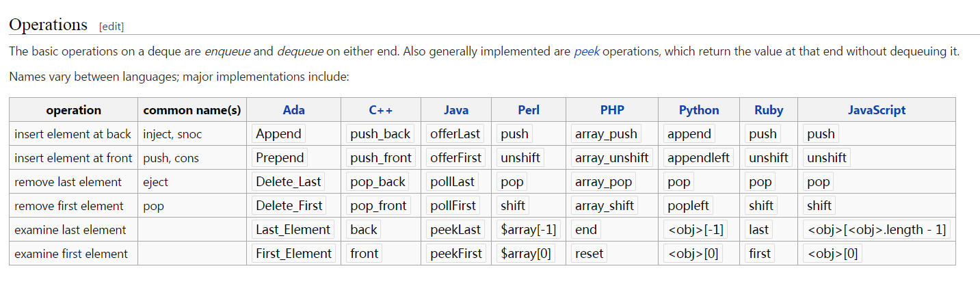Open the peek hyperlink in the paragraph

pos(586,51)
